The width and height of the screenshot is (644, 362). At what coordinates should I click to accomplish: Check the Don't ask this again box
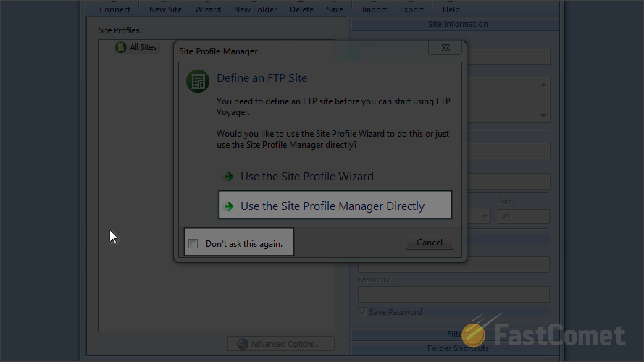pyautogui.click(x=193, y=244)
